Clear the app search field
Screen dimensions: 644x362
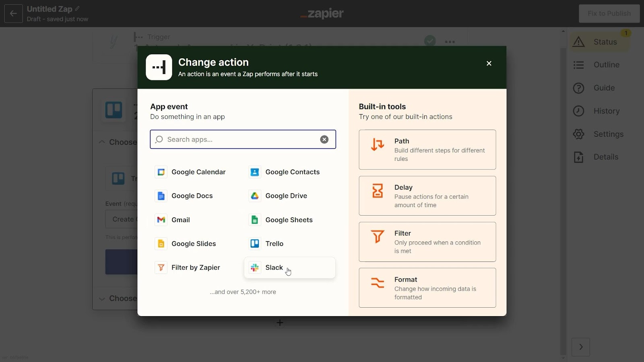click(324, 140)
